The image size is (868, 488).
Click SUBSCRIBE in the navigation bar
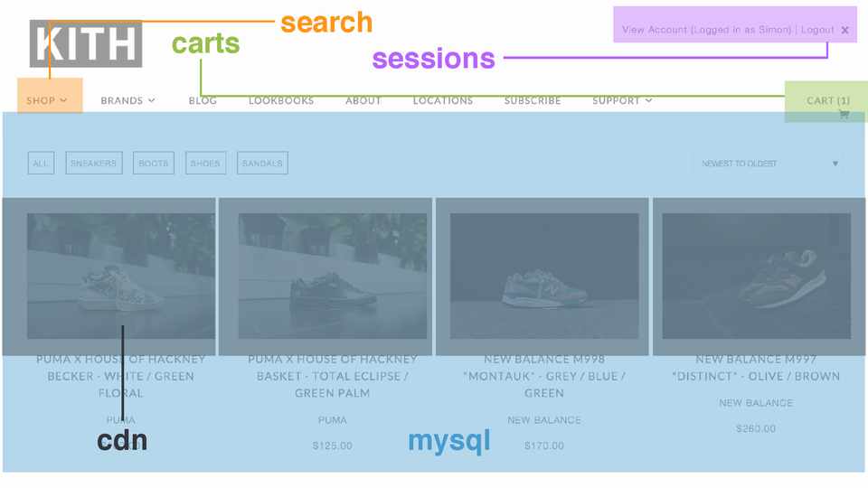[533, 100]
